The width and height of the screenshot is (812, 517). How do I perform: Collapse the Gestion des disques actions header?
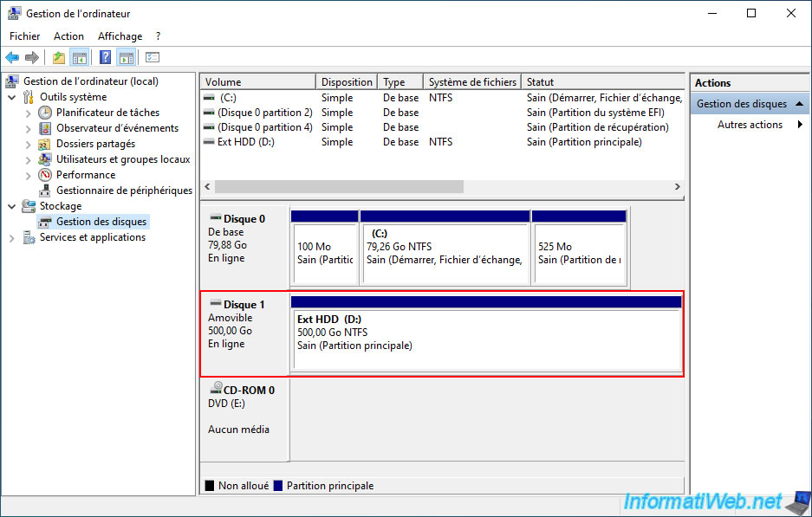coord(801,102)
